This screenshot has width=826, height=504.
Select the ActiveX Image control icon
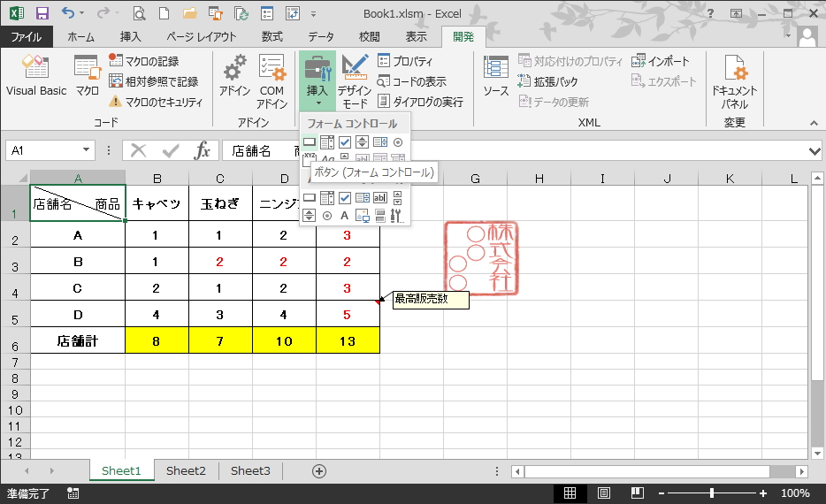pyautogui.click(x=363, y=216)
